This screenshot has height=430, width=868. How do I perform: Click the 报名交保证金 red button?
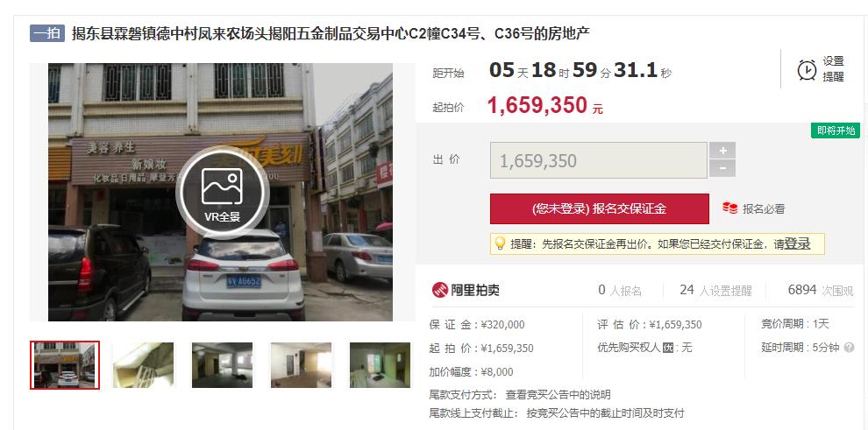[x=600, y=209]
